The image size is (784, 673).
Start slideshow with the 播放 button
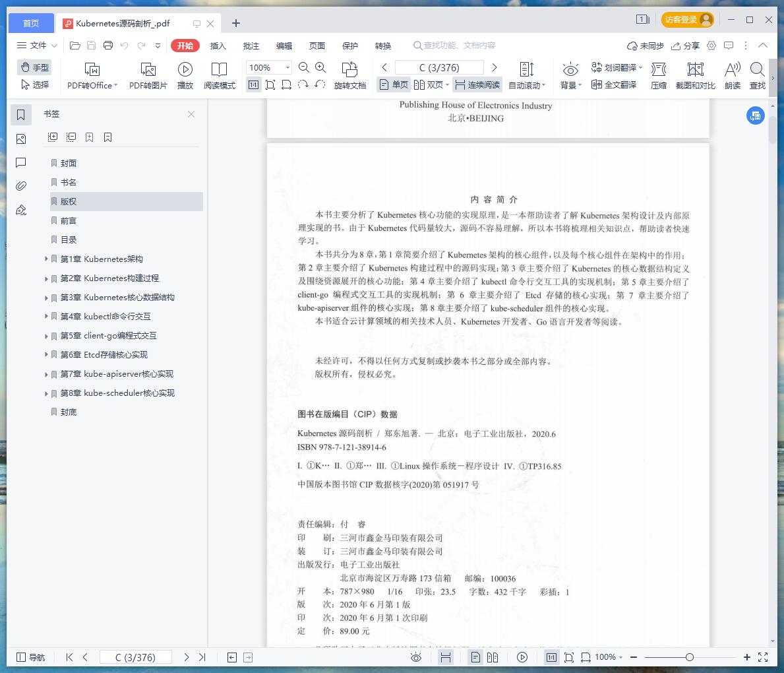click(x=185, y=76)
